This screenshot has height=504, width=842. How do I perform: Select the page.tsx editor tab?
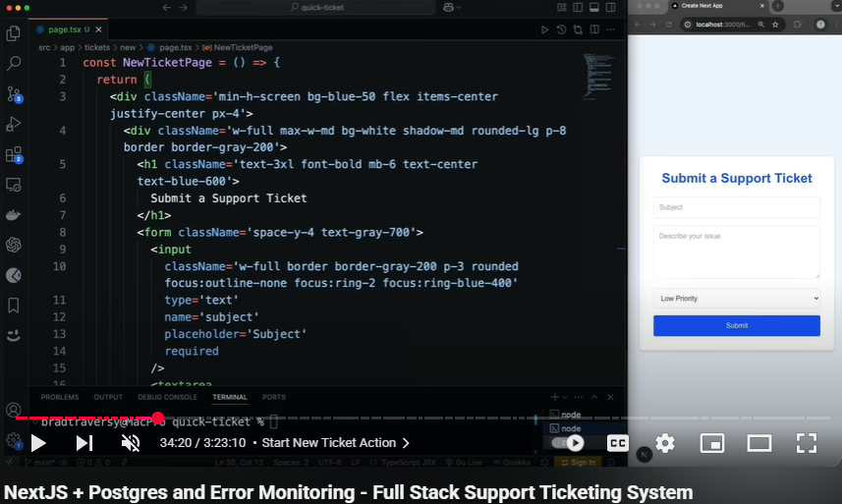[x=68, y=29]
